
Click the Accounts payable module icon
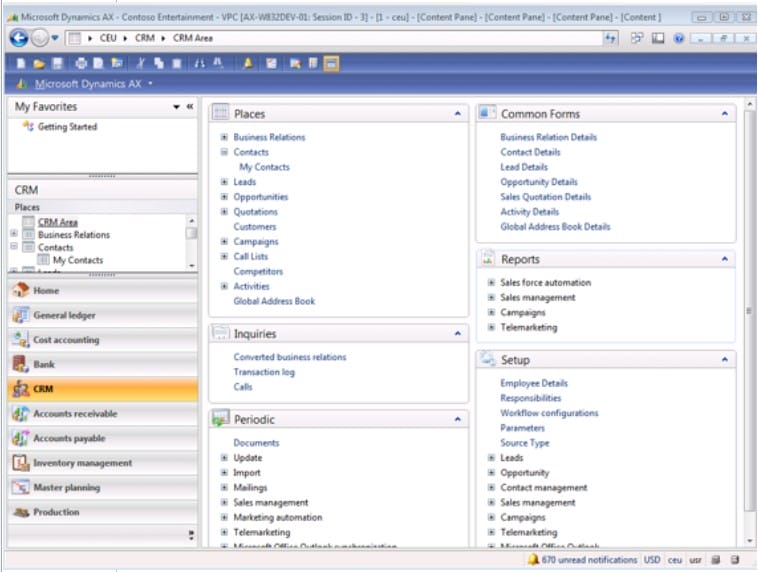tap(20, 438)
